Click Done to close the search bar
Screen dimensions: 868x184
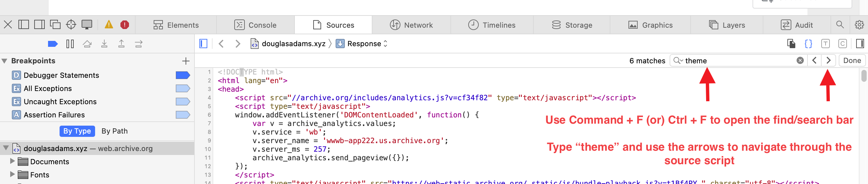[x=852, y=61]
